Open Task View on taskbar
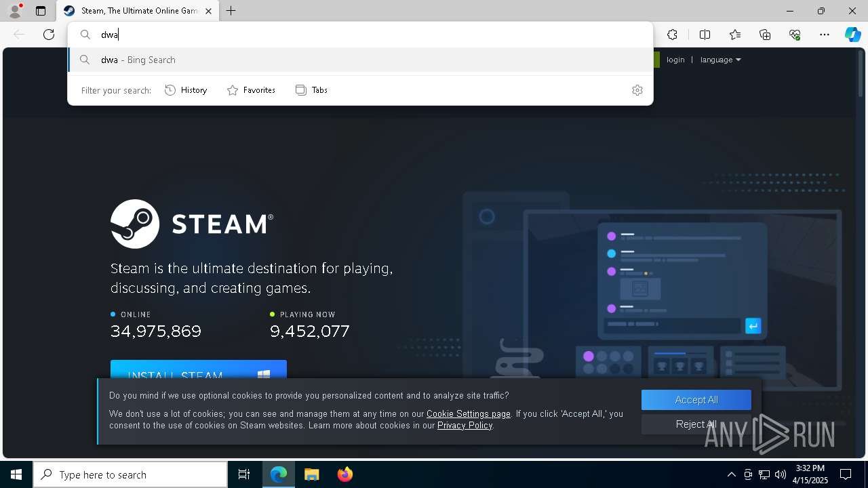Viewport: 868px width, 488px height. (244, 474)
